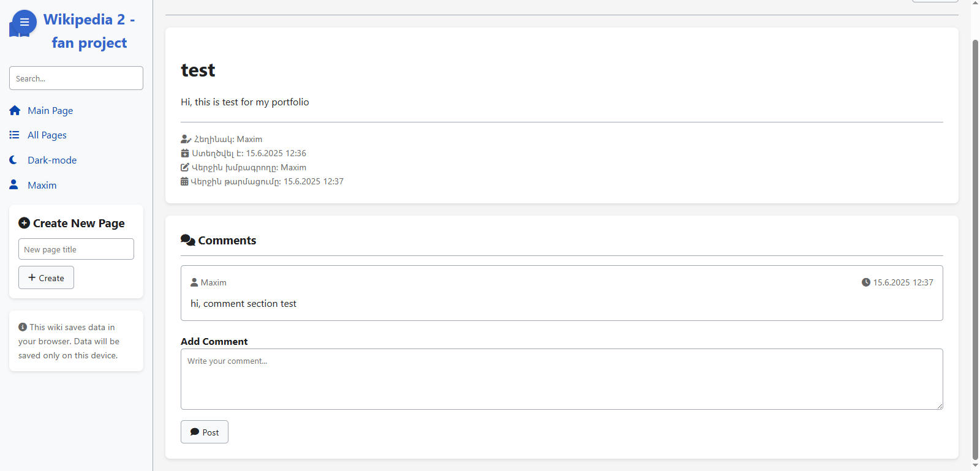
Task: Click the speech bubbles icon next to Comments
Action: coord(187,240)
